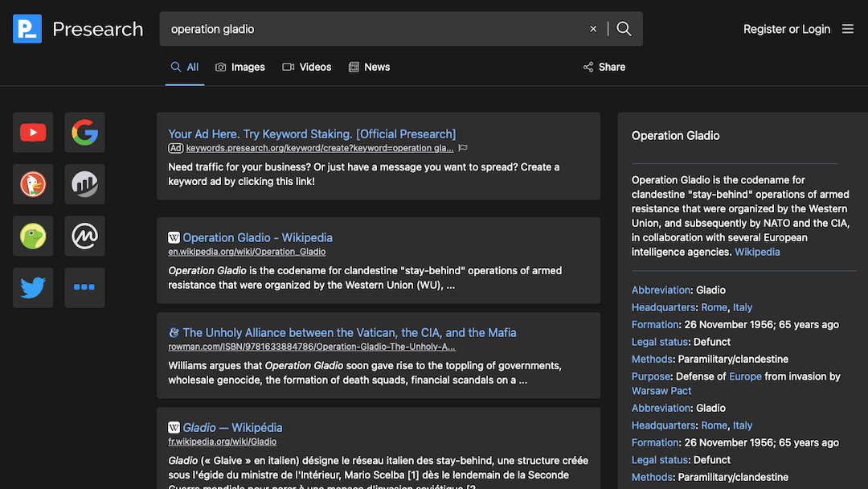Click Wikipedia favicon beside the Gladio Wikipédia result
Image resolution: width=868 pixels, height=489 pixels.
(x=174, y=428)
